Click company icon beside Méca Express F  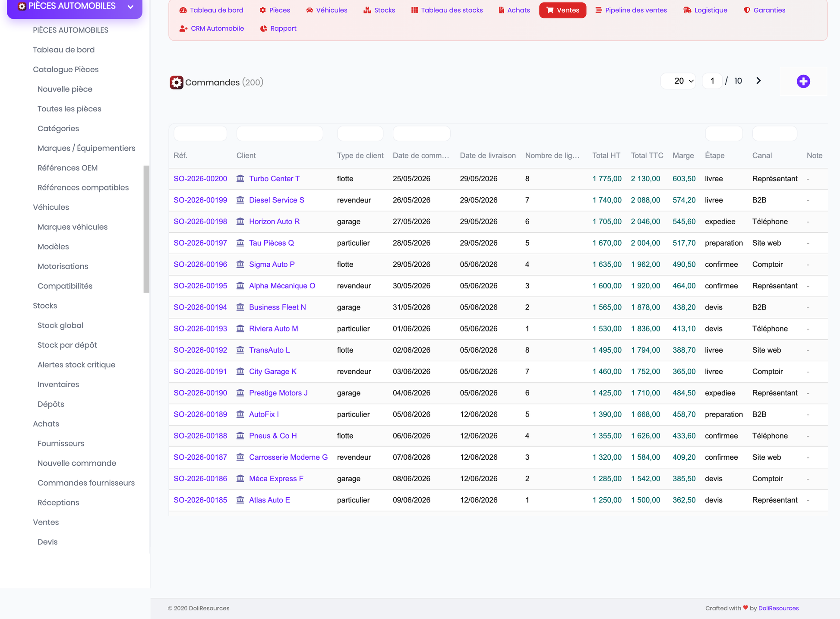point(240,478)
